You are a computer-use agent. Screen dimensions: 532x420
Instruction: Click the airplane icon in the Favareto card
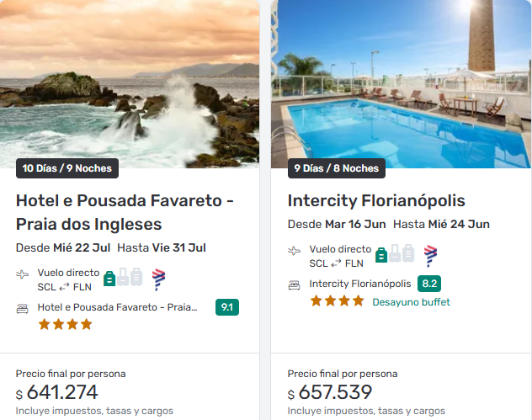coord(23,274)
